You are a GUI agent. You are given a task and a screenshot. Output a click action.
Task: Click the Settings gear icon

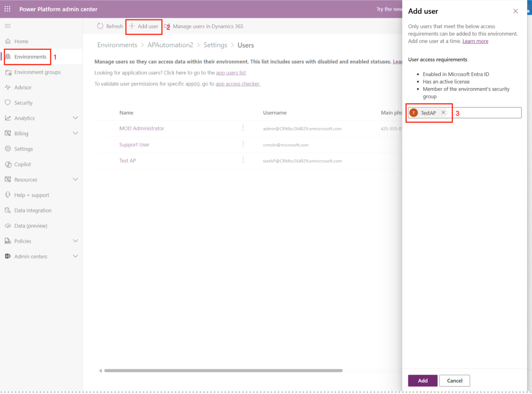(x=8, y=149)
